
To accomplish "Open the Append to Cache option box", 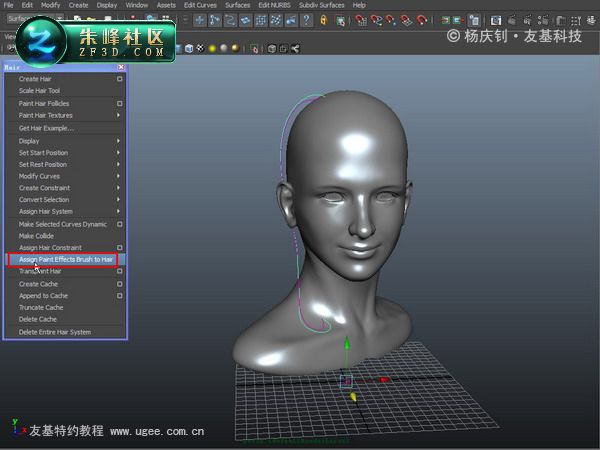I will (x=120, y=296).
